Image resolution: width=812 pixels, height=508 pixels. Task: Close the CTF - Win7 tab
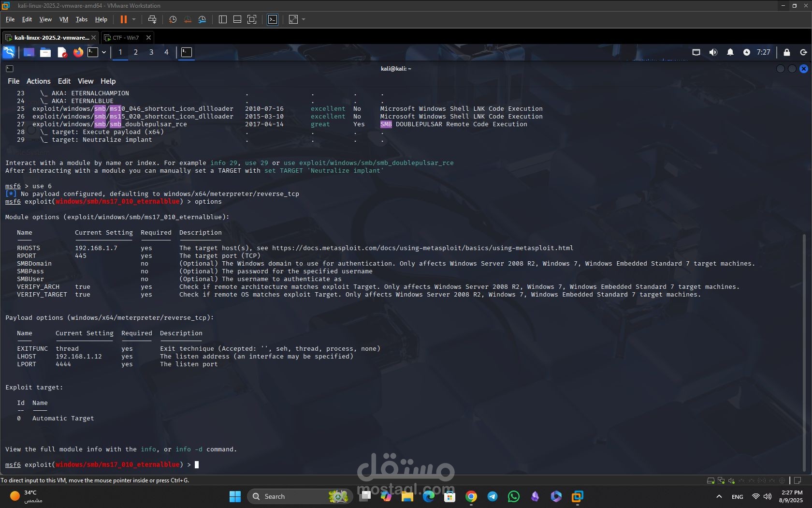tap(148, 38)
